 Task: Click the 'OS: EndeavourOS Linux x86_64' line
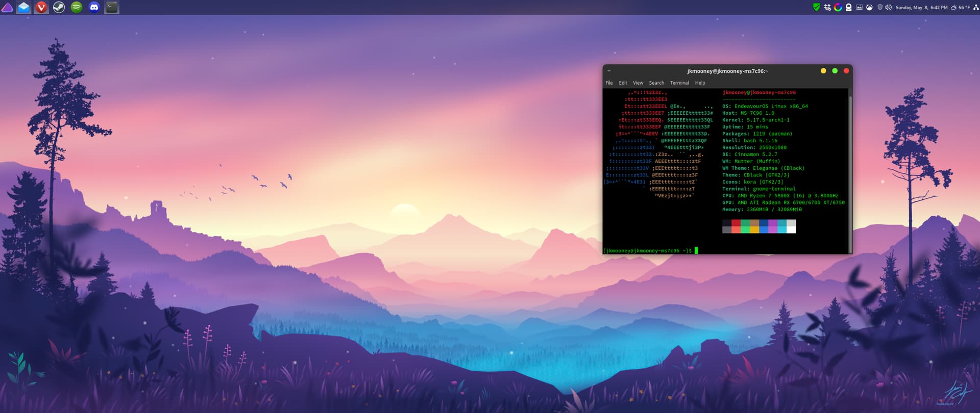coord(765,106)
